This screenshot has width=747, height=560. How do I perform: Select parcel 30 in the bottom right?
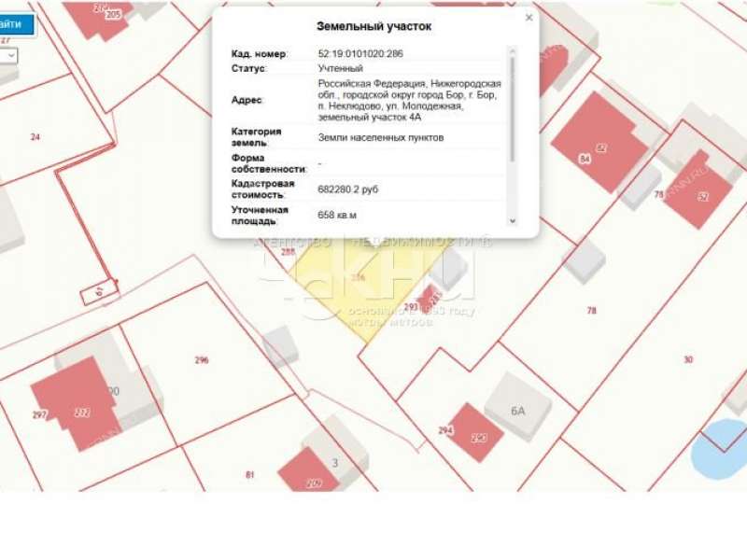click(688, 357)
